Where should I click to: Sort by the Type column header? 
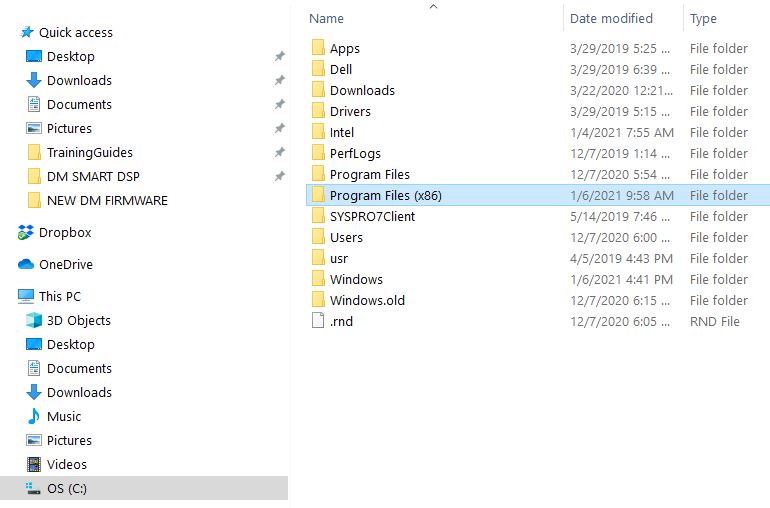[703, 19]
